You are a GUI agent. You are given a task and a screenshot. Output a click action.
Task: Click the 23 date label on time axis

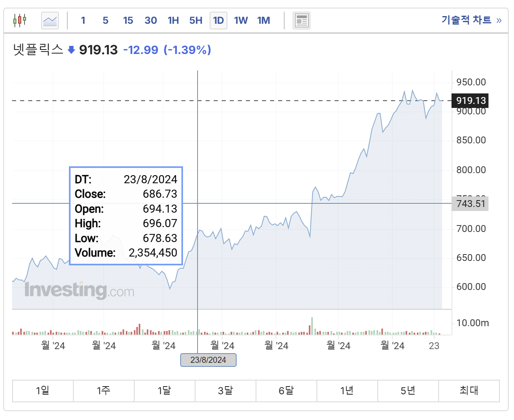pyautogui.click(x=434, y=346)
